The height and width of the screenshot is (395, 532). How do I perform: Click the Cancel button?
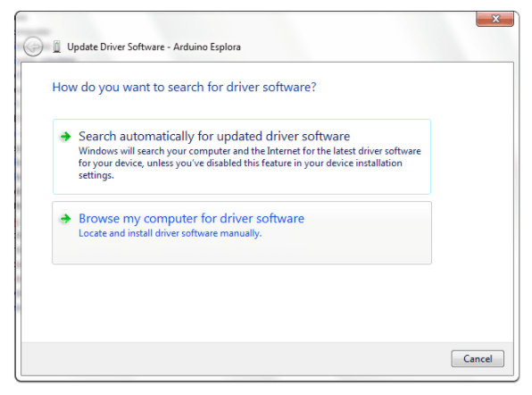click(x=478, y=358)
